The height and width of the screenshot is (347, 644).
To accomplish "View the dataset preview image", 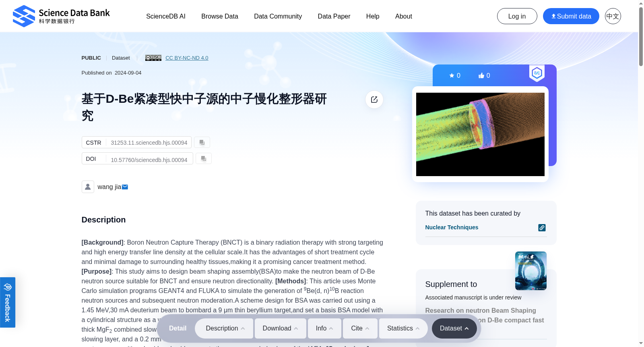I will [480, 134].
